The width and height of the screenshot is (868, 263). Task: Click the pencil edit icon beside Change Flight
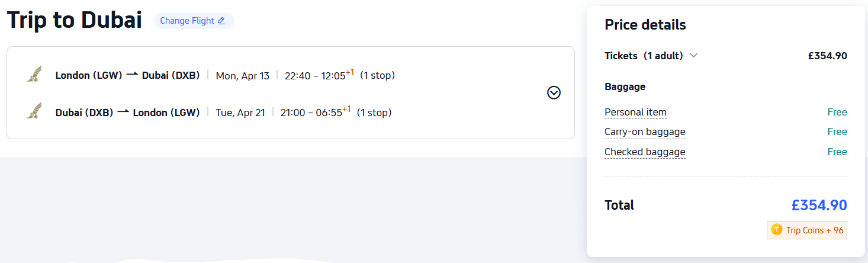tap(221, 21)
